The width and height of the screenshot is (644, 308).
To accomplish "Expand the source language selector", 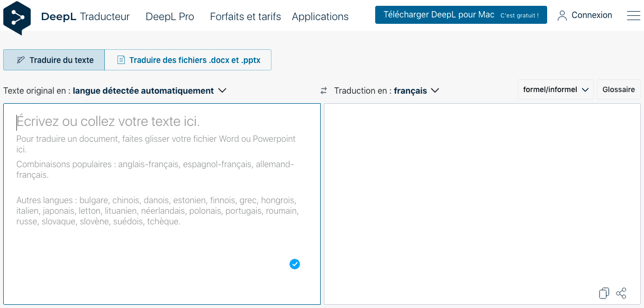I will click(x=150, y=90).
